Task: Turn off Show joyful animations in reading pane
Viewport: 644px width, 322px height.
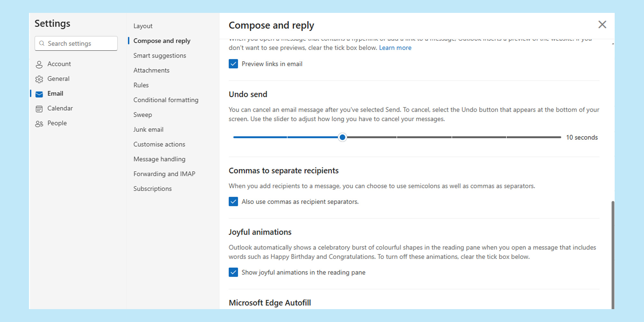Action: [233, 272]
